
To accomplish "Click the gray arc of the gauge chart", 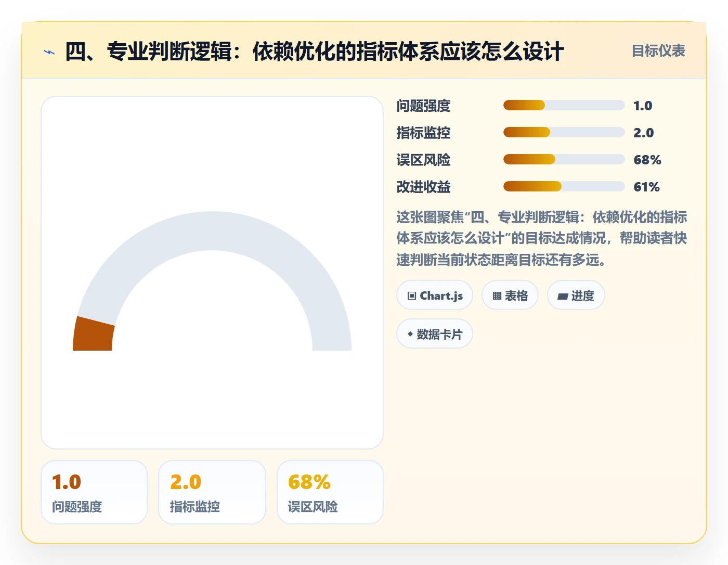I will [x=218, y=230].
